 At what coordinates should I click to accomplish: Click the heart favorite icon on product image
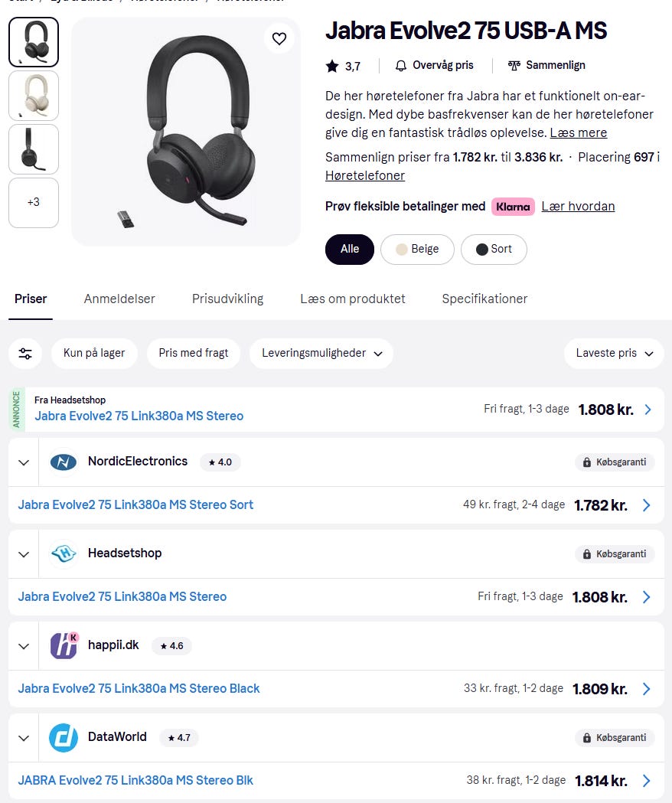(x=279, y=38)
